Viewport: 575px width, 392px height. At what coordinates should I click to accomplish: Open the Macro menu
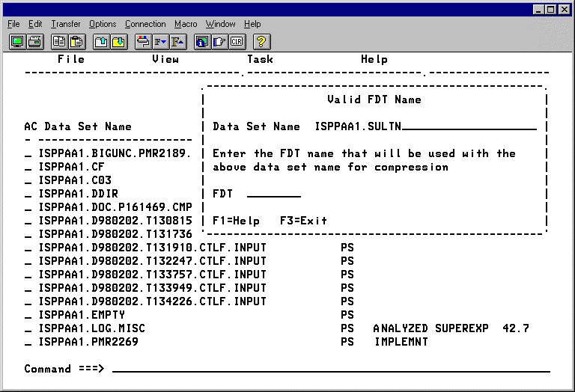[186, 24]
